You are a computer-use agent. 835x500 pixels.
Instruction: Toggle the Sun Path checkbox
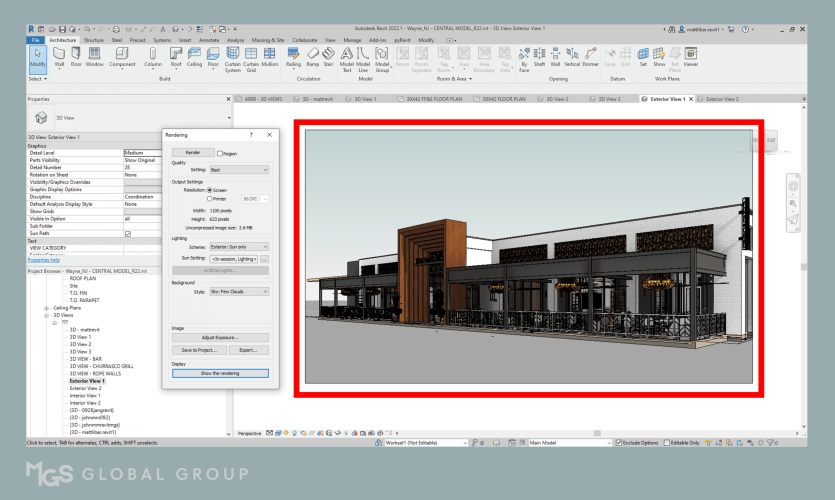127,234
